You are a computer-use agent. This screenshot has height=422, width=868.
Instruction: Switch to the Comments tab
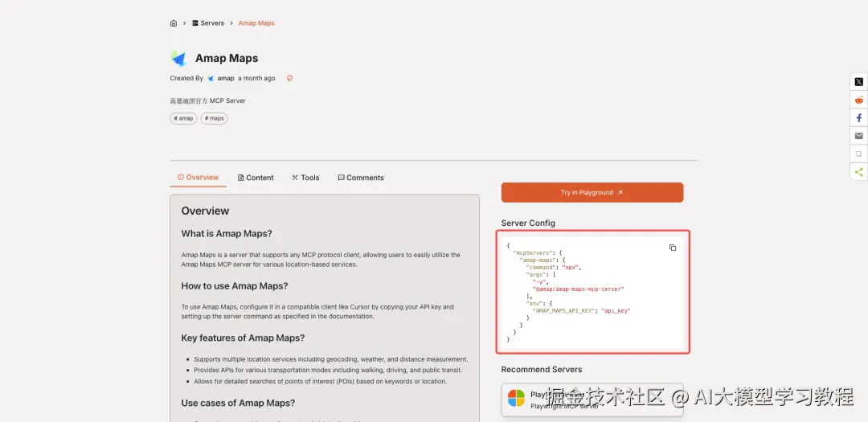[361, 178]
